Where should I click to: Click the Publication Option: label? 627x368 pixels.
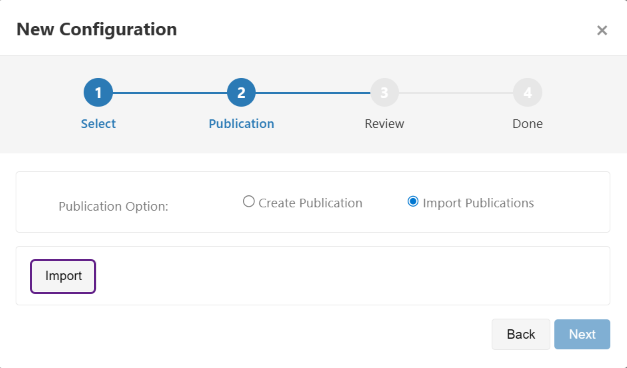pyautogui.click(x=113, y=206)
